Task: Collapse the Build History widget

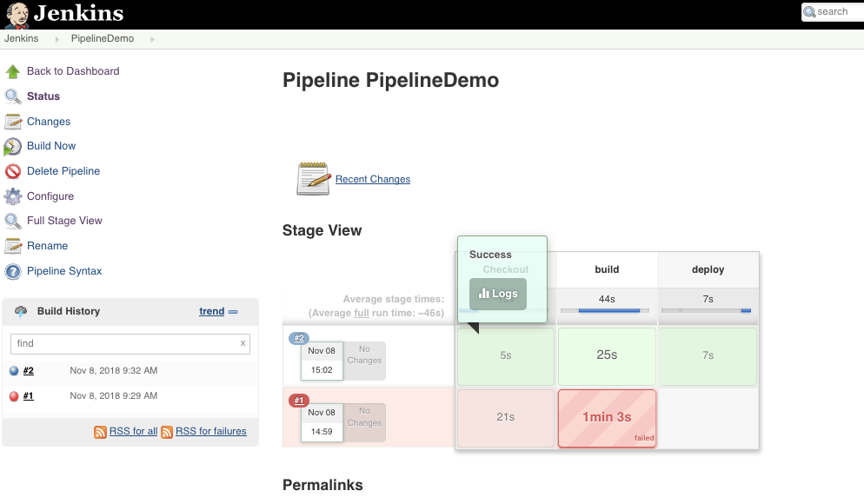Action: pyautogui.click(x=231, y=311)
